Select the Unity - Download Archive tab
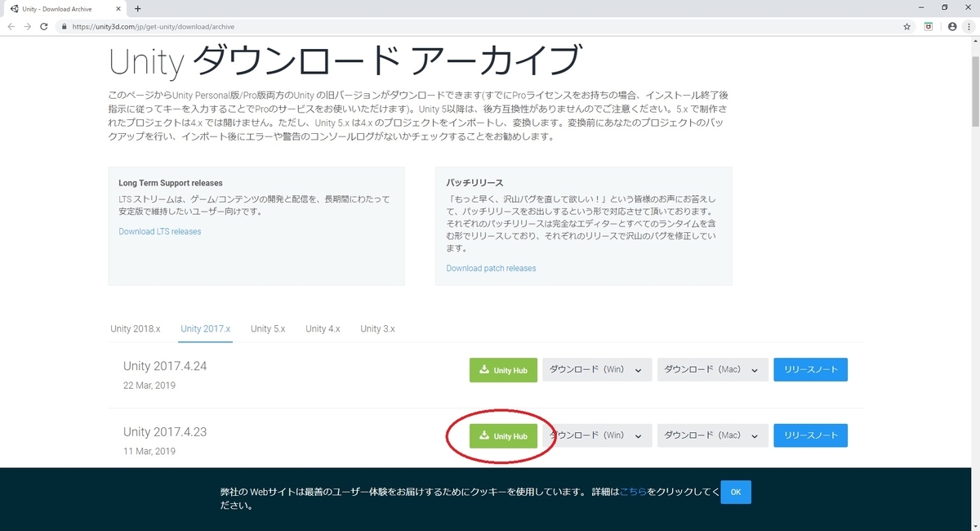980x531 pixels. [x=65, y=8]
